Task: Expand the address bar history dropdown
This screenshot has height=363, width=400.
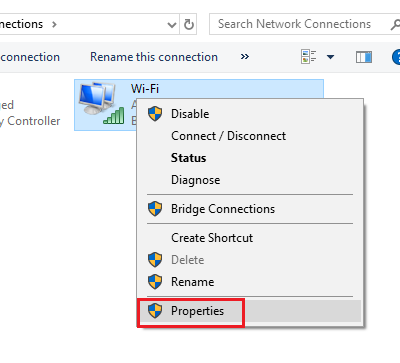Action: click(x=172, y=25)
